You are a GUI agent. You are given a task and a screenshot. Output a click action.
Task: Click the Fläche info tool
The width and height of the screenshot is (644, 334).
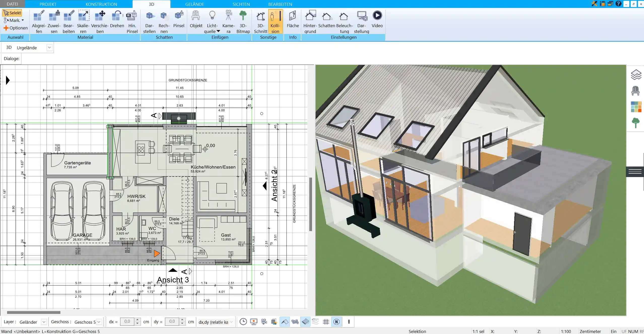click(293, 19)
